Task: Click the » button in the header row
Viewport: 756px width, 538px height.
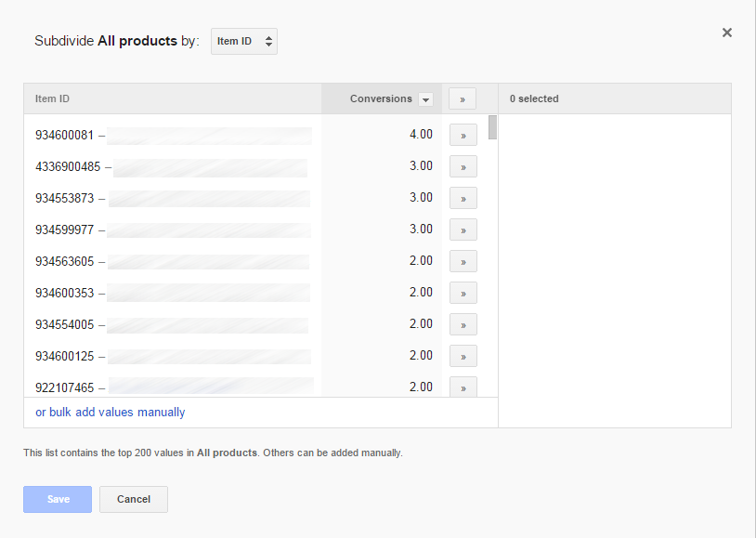Action: 462,98
